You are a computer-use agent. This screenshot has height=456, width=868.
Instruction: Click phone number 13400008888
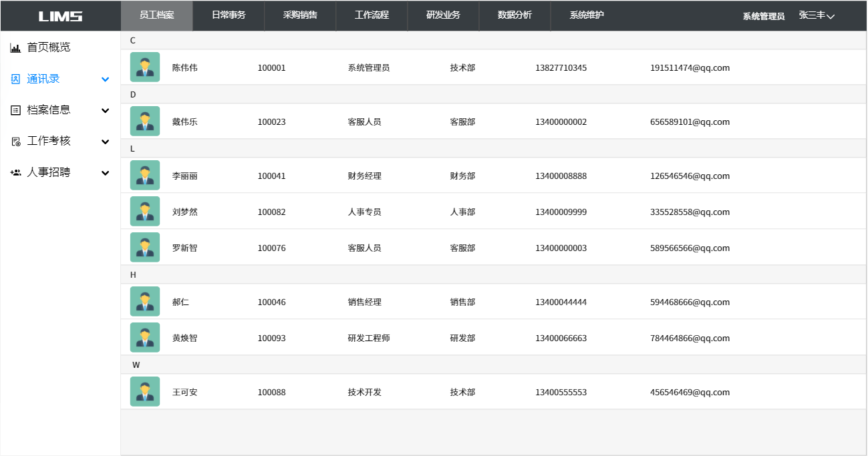[561, 176]
